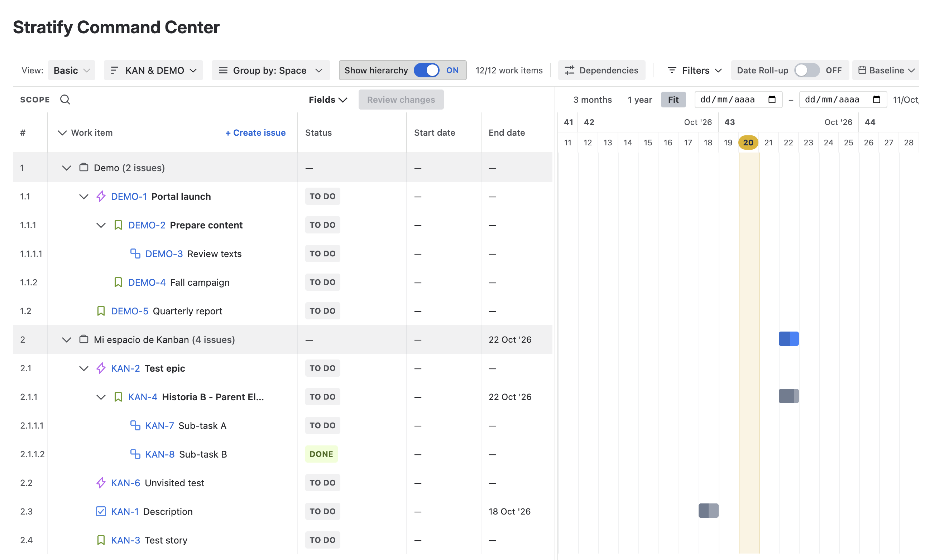
Task: Click the sub-task icon beside DEMO-3
Action: (x=135, y=254)
